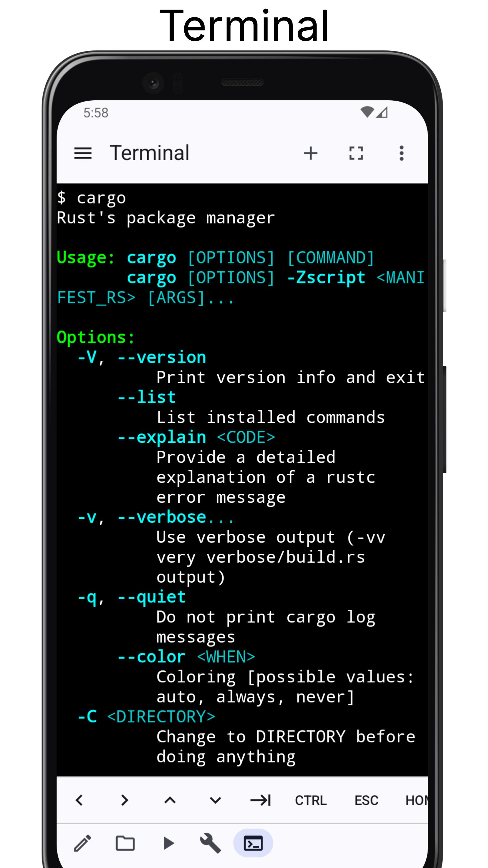
Task: Tap the right arrow key
Action: [125, 800]
